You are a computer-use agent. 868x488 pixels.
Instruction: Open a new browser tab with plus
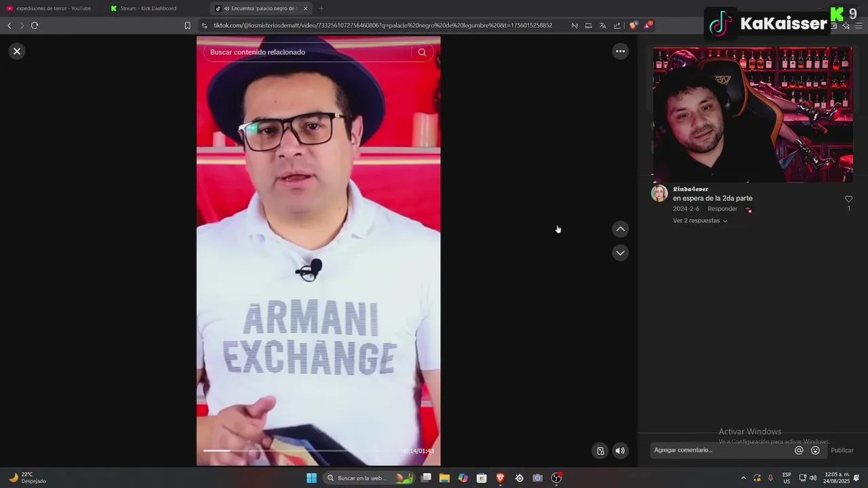321,8
